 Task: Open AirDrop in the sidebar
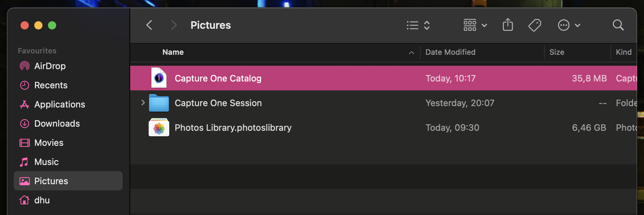pos(50,66)
